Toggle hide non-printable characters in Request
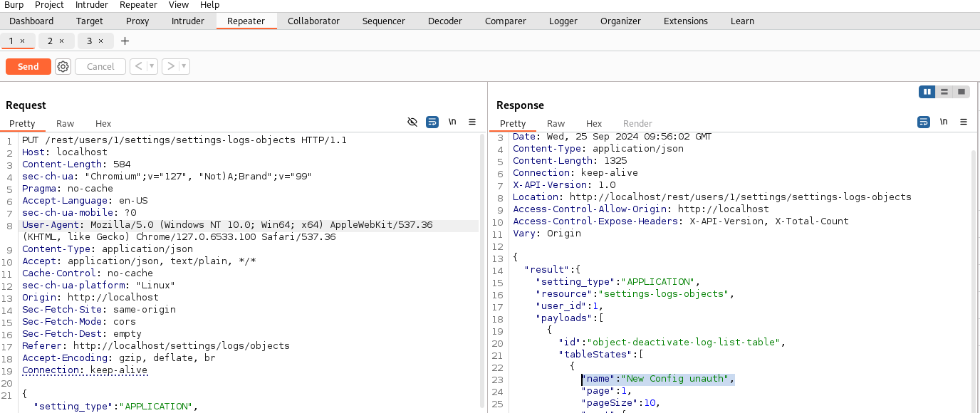980x413 pixels. (412, 122)
